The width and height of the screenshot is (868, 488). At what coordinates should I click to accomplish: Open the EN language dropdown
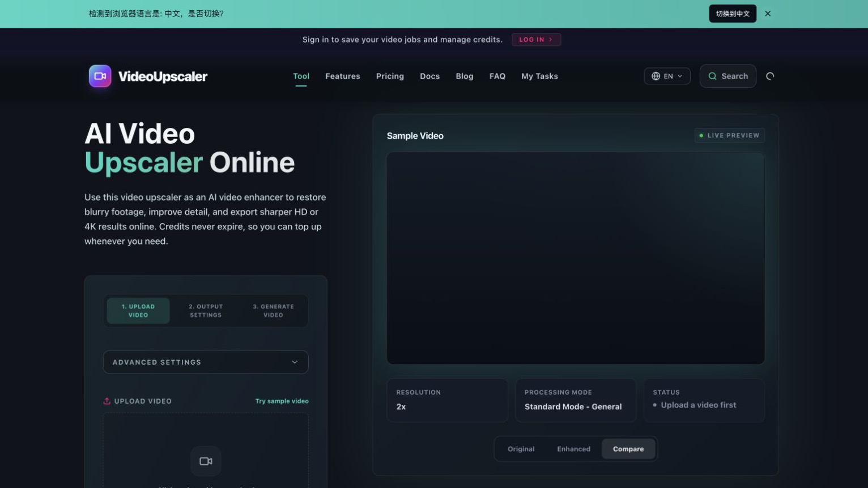667,76
